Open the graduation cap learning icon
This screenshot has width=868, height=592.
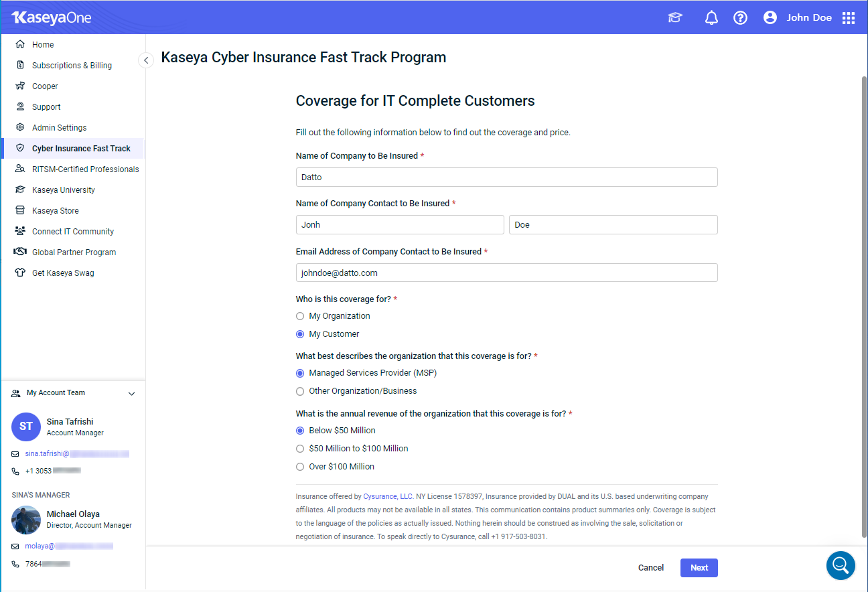[x=675, y=18]
